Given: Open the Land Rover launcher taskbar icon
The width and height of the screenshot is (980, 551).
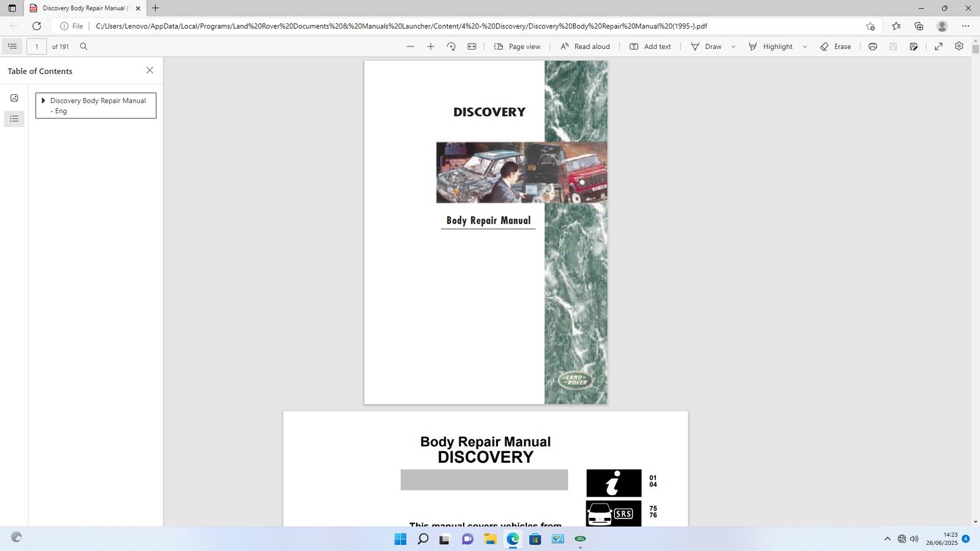Looking at the screenshot, I should point(580,539).
